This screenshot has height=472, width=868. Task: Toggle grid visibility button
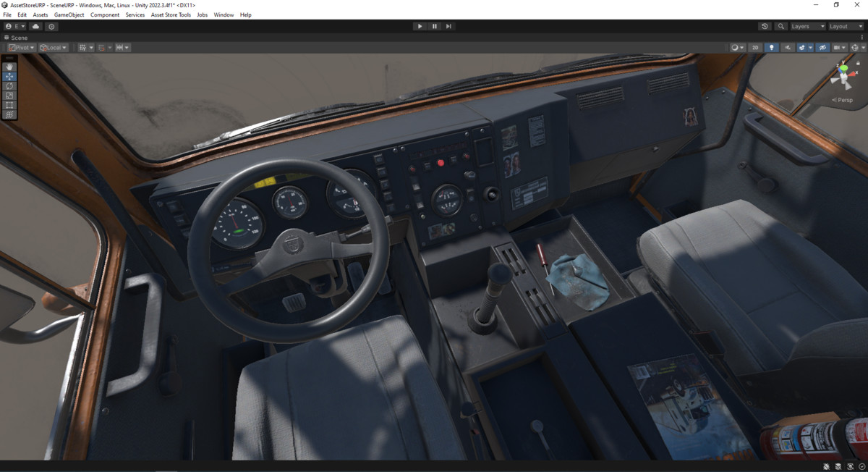point(82,48)
